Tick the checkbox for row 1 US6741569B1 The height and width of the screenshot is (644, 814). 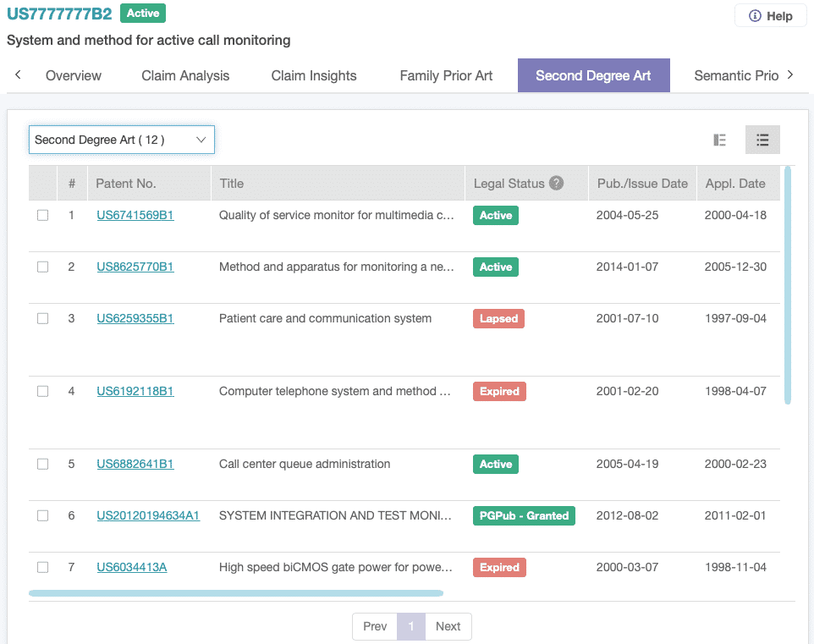pyautogui.click(x=42, y=215)
